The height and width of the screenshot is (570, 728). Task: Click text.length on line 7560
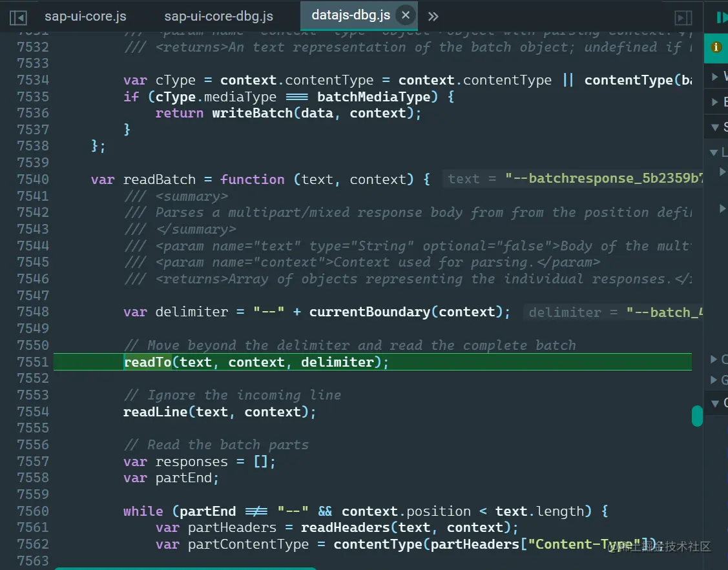point(539,511)
